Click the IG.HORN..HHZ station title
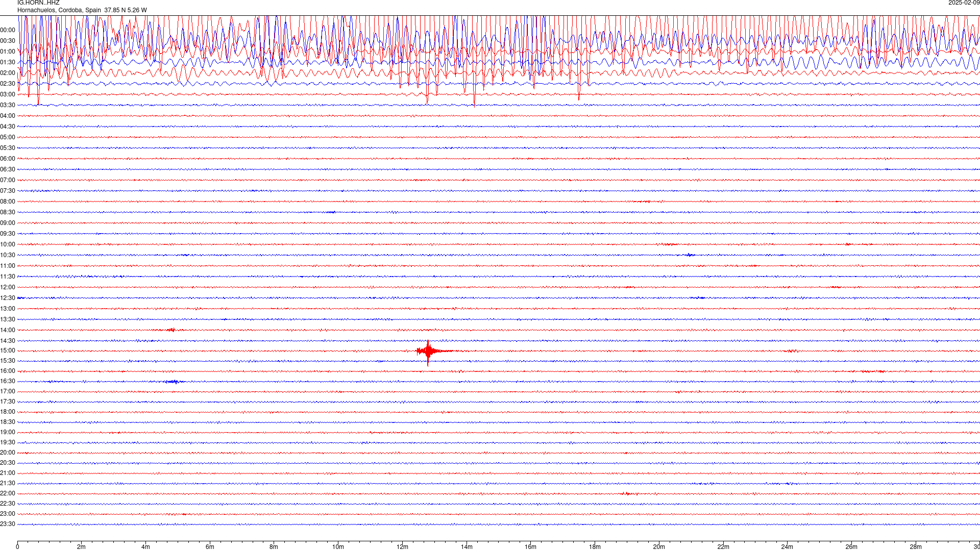Image resolution: width=980 pixels, height=551 pixels. point(38,3)
